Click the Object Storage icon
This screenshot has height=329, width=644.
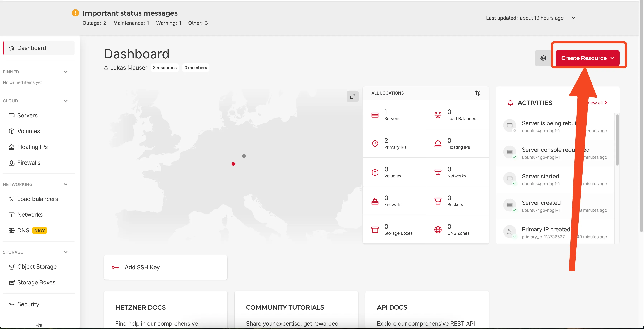pyautogui.click(x=11, y=266)
